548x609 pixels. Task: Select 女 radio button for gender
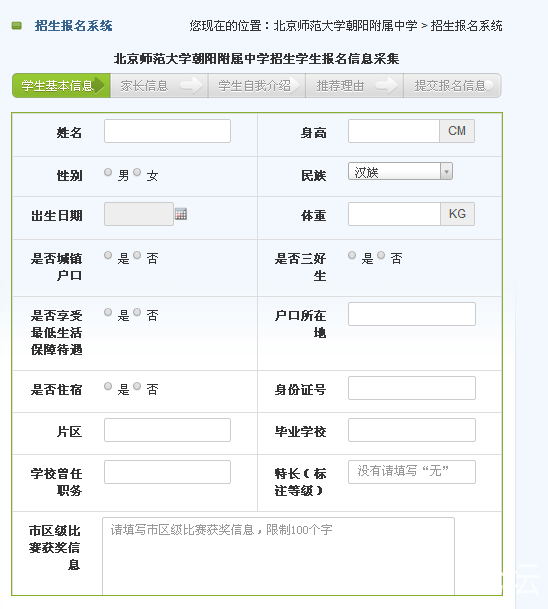click(137, 172)
